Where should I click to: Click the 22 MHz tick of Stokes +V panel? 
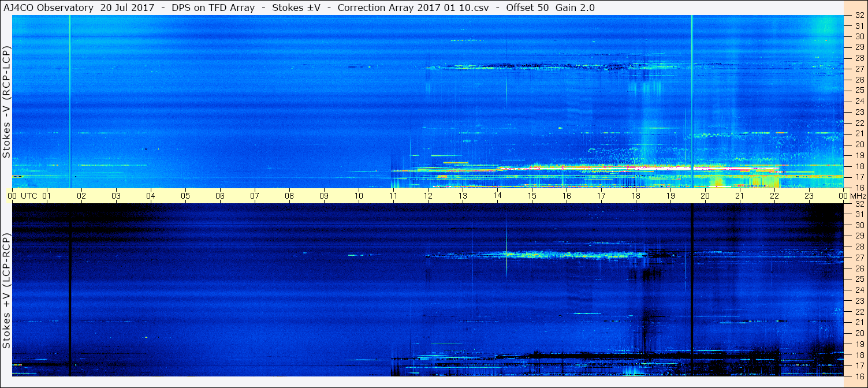pyautogui.click(x=859, y=312)
